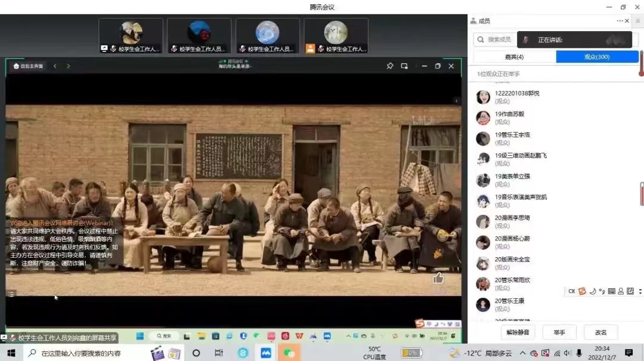Switch to the 嘉宾(4) tab
Image resolution: width=644 pixels, height=361 pixels.
[x=514, y=57]
